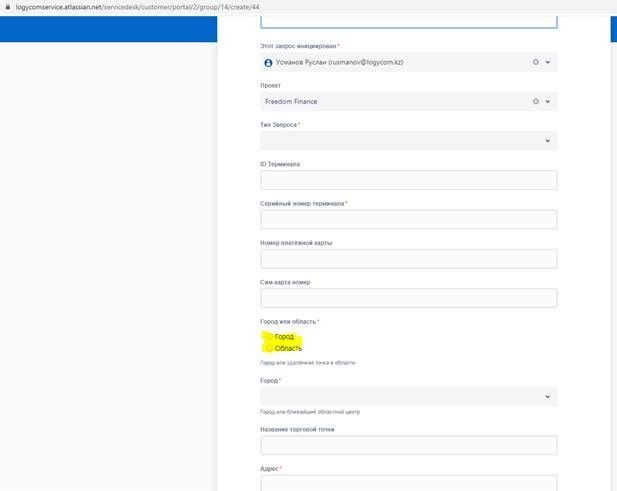The image size is (617, 491).
Task: Click hint text about удалённая точка в области
Action: 308,363
